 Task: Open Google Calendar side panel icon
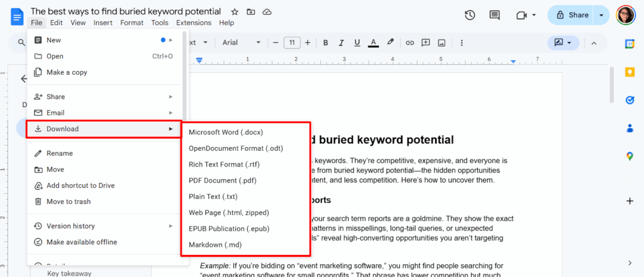tap(630, 45)
